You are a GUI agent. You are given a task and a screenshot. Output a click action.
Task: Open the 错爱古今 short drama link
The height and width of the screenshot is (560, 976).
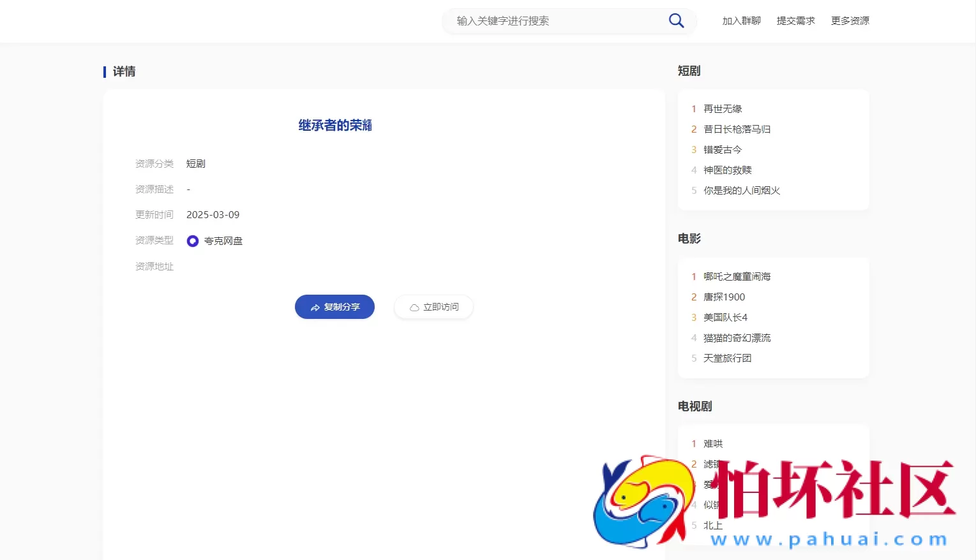(x=722, y=149)
